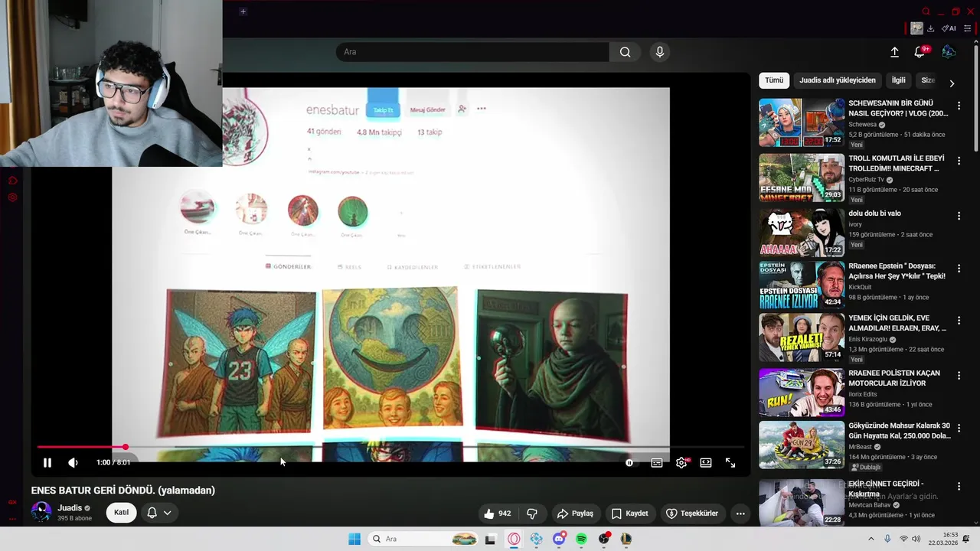Open options menu for Gökyüzünde Mahsur video

point(959,429)
